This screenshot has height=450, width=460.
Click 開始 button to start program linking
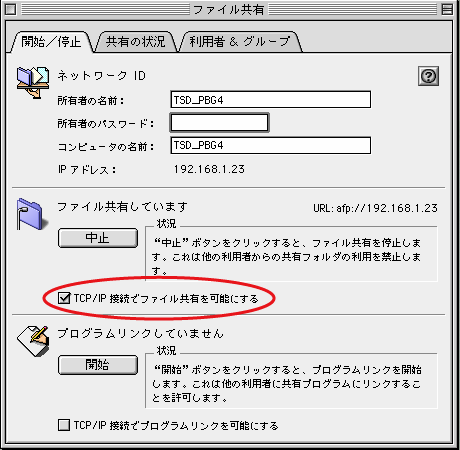(x=98, y=365)
